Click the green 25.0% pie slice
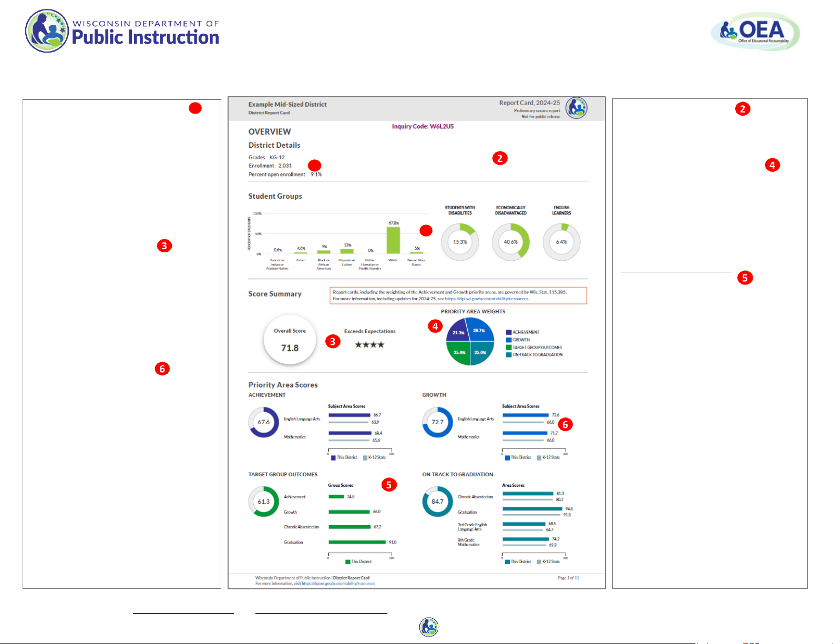Image resolution: width=833 pixels, height=644 pixels. pyautogui.click(x=459, y=352)
